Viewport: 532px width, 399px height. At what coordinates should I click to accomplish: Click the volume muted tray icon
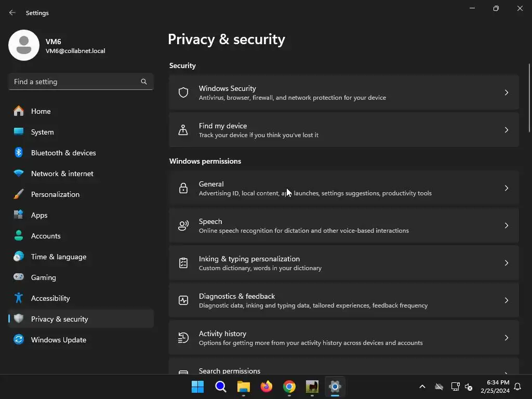pos(469,387)
